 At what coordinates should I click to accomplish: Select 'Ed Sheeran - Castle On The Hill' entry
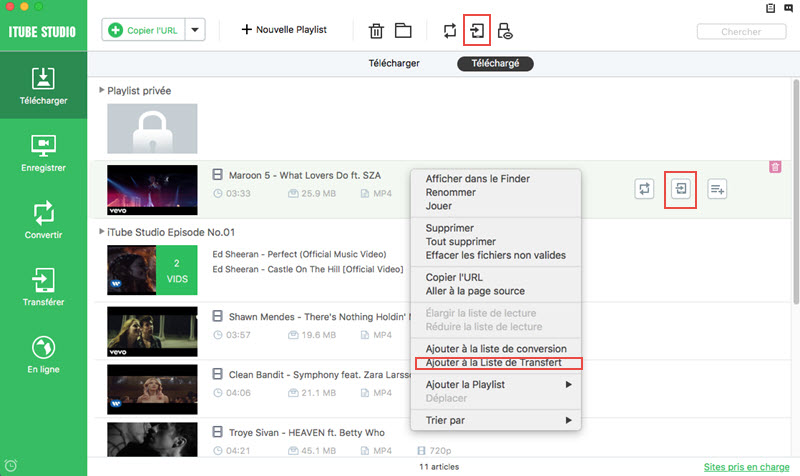click(308, 269)
